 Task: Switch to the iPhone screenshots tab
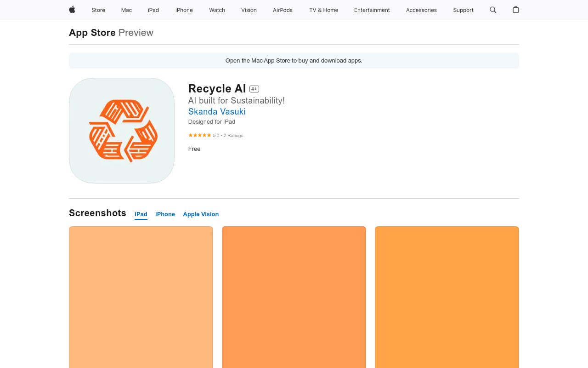point(165,214)
